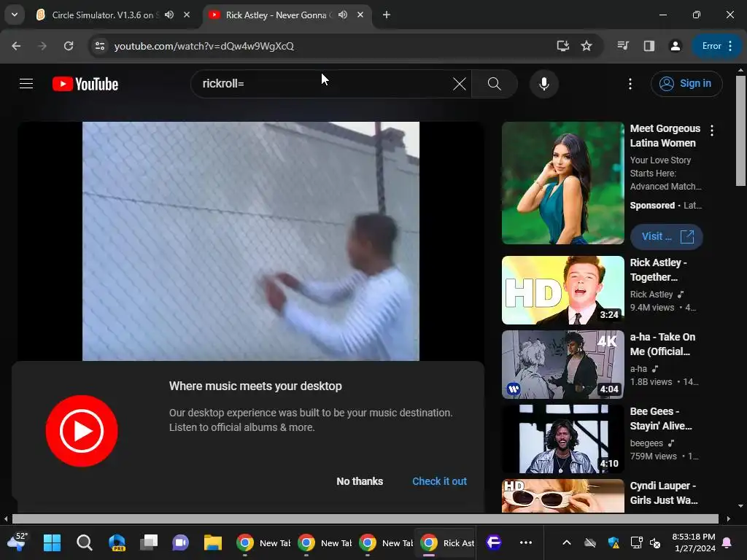Sign in to YouTube
Screen dimensions: 747x560
coord(686,84)
